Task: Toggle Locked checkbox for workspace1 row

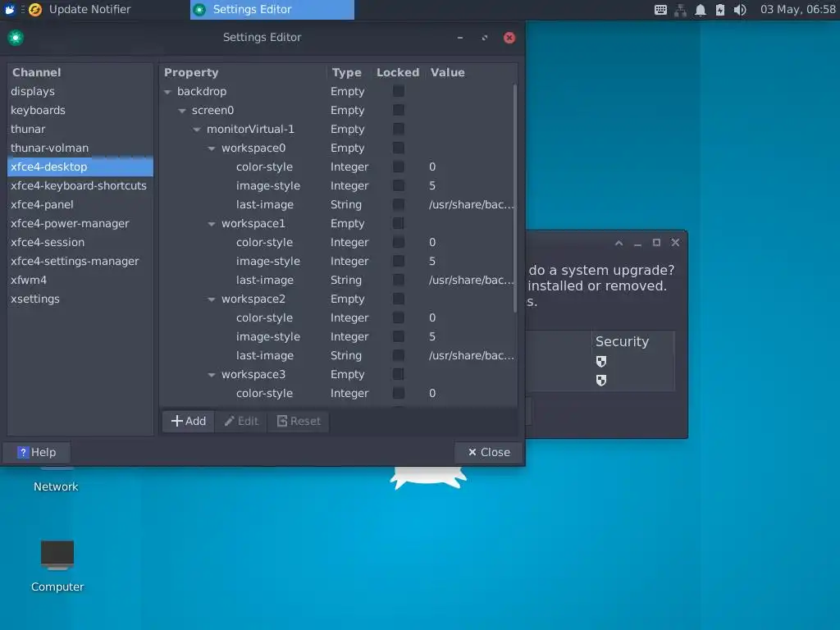Action: coord(399,223)
